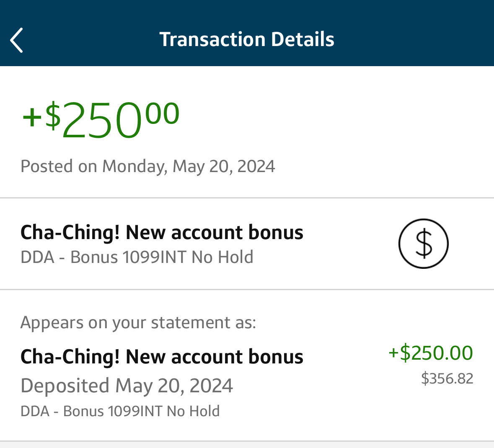Tap the DDA description beside the dollar icon
This screenshot has width=494, height=448.
137,257
